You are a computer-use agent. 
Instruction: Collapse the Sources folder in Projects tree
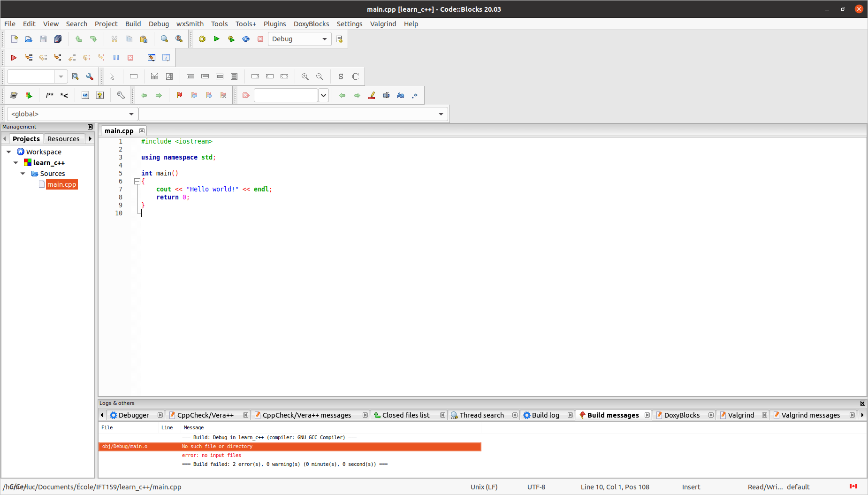coord(23,174)
